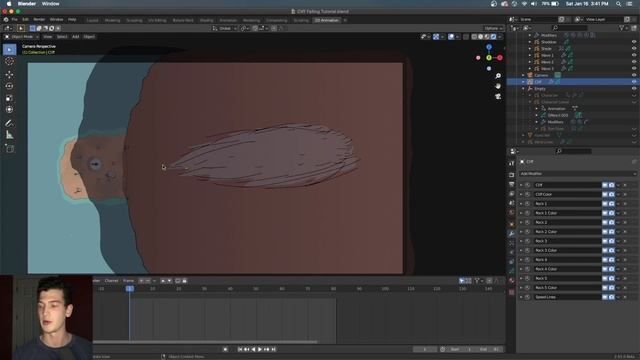
Task: Open the Add Modifier dropdown
Action: (578, 174)
